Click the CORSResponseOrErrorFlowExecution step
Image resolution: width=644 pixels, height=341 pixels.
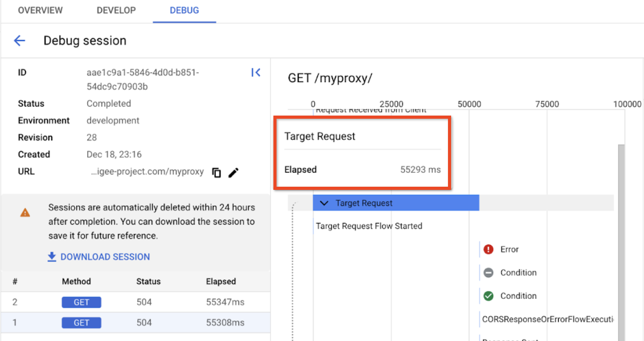(x=547, y=319)
